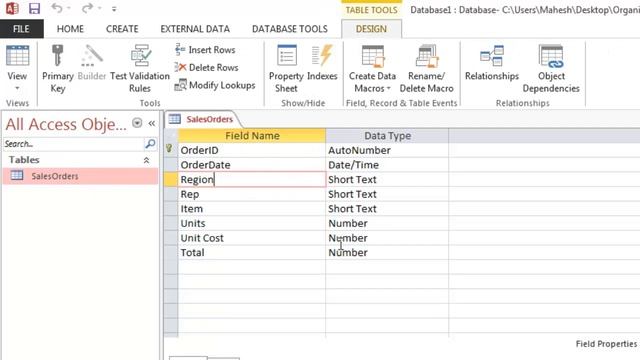This screenshot has width=640, height=360.
Task: Open the FILE tab
Action: click(21, 29)
